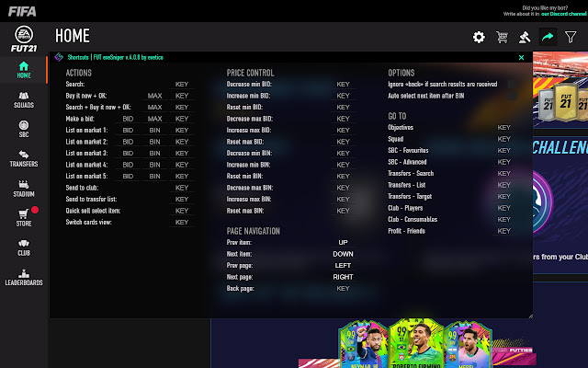Open Squads in sidebar
Viewport: 588px width, 368px height.
click(x=24, y=100)
